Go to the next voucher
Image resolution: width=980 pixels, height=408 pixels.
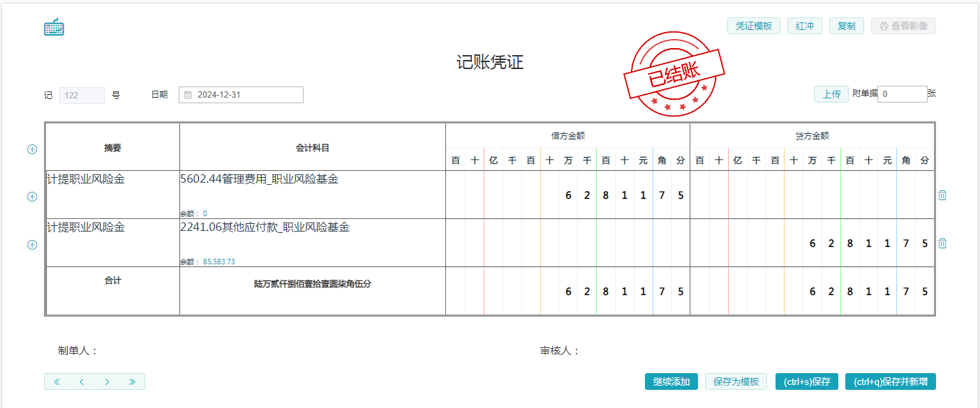click(x=107, y=381)
